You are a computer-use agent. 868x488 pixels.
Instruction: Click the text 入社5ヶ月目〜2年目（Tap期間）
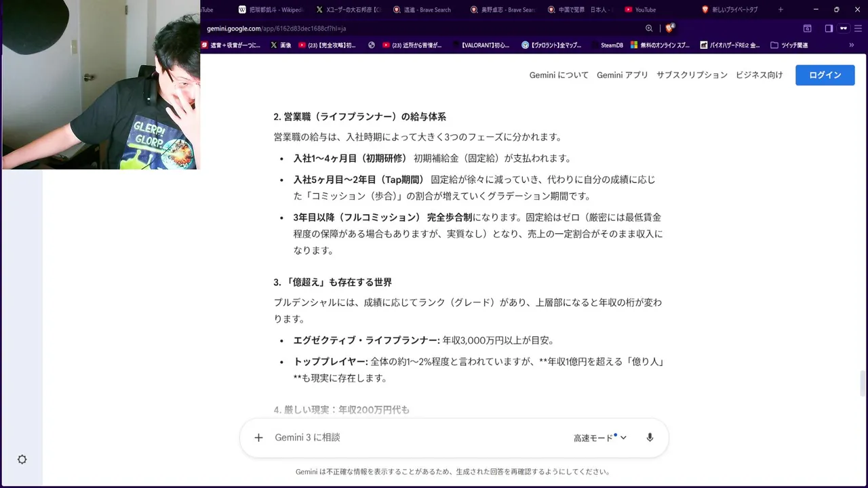tap(359, 180)
